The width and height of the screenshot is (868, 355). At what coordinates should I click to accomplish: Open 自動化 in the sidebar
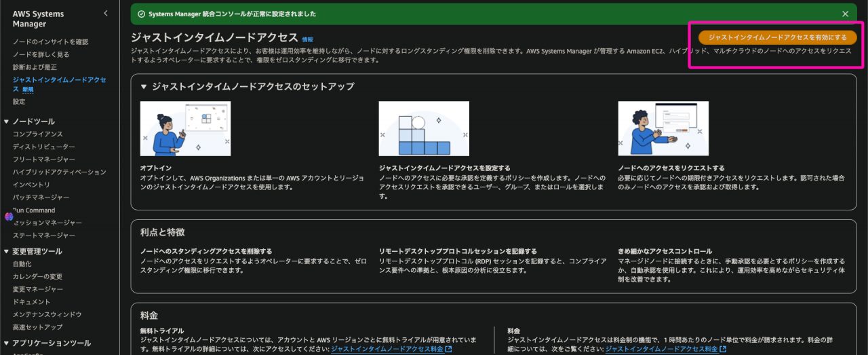[22, 264]
